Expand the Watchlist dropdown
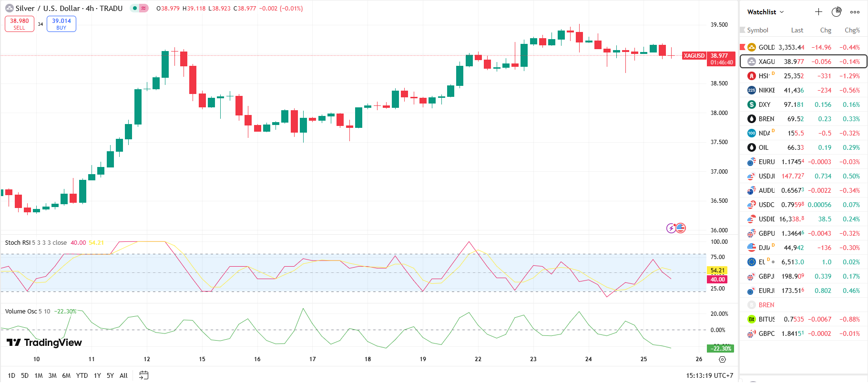This screenshot has height=385, width=868. [x=765, y=12]
